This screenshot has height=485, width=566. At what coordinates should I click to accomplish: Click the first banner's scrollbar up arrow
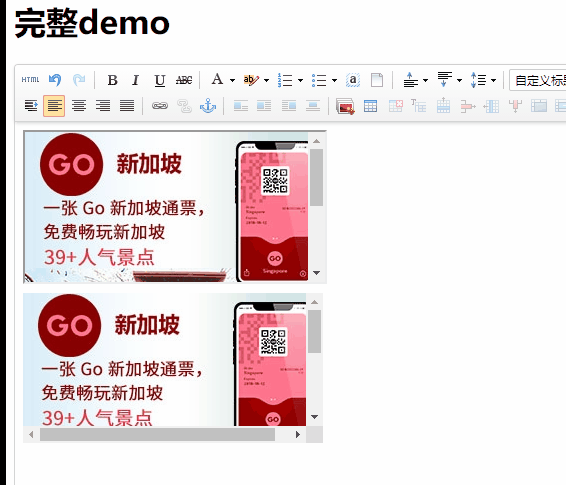(317, 141)
